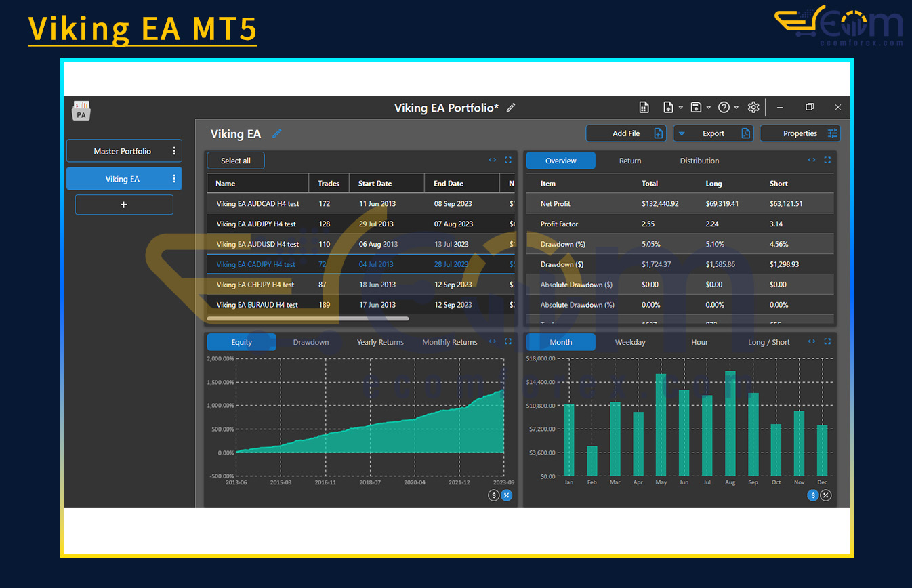The height and width of the screenshot is (588, 912).
Task: Switch Equity chart to percent view
Action: 506,496
